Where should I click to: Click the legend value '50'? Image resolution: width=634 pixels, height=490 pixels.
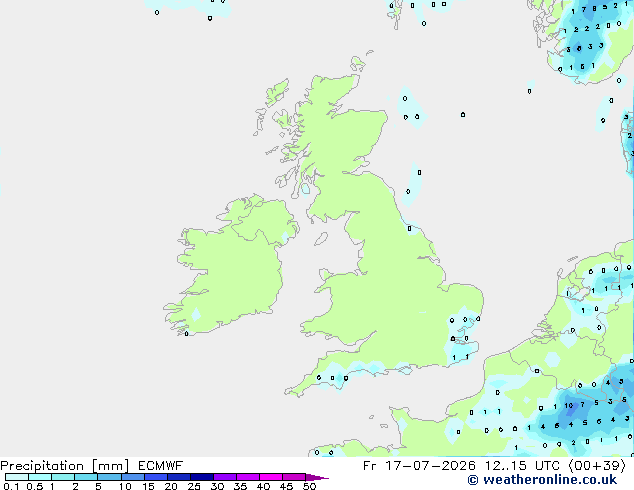(309, 486)
